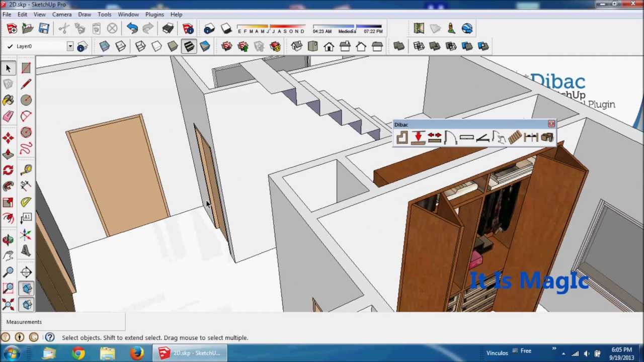Screen dimensions: 644x362
Task: Choose the Dibac dimension tool icon
Action: (531, 137)
